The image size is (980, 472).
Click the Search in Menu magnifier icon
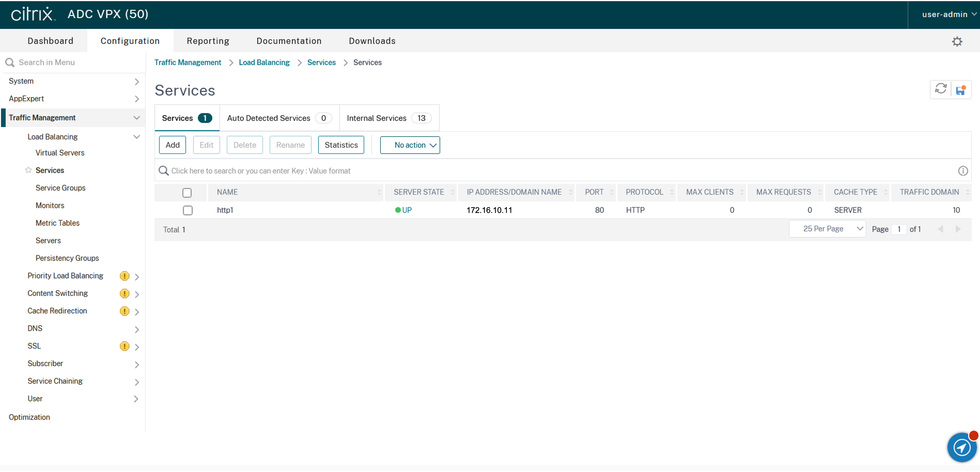pos(10,62)
